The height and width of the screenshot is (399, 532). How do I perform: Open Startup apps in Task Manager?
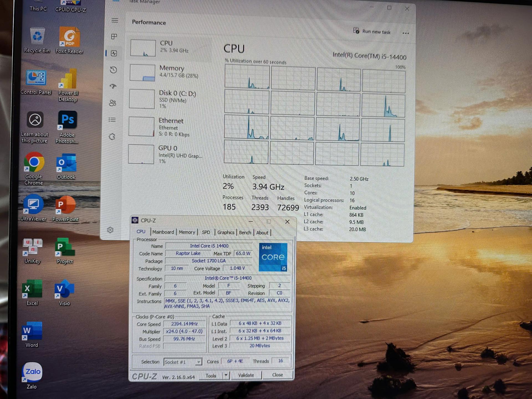(x=113, y=86)
